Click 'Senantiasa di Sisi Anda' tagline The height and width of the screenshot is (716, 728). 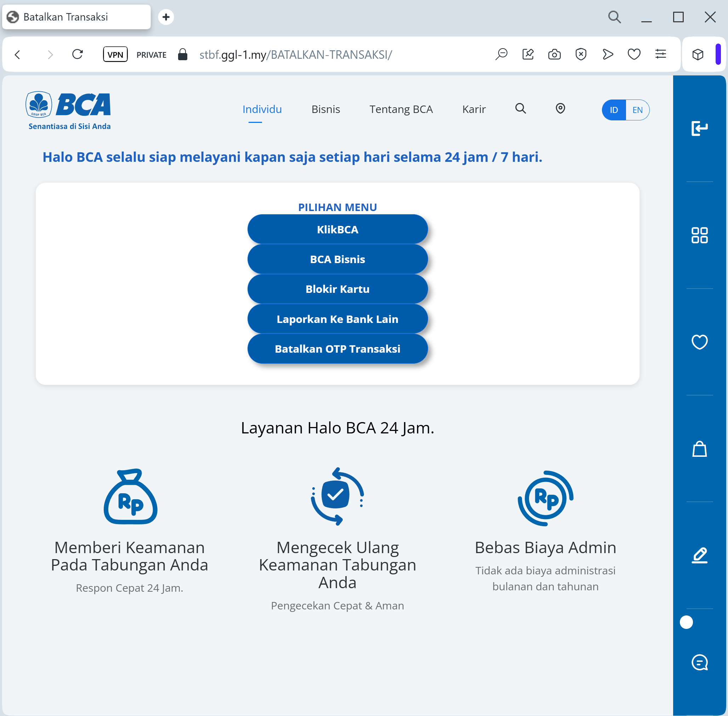click(69, 126)
